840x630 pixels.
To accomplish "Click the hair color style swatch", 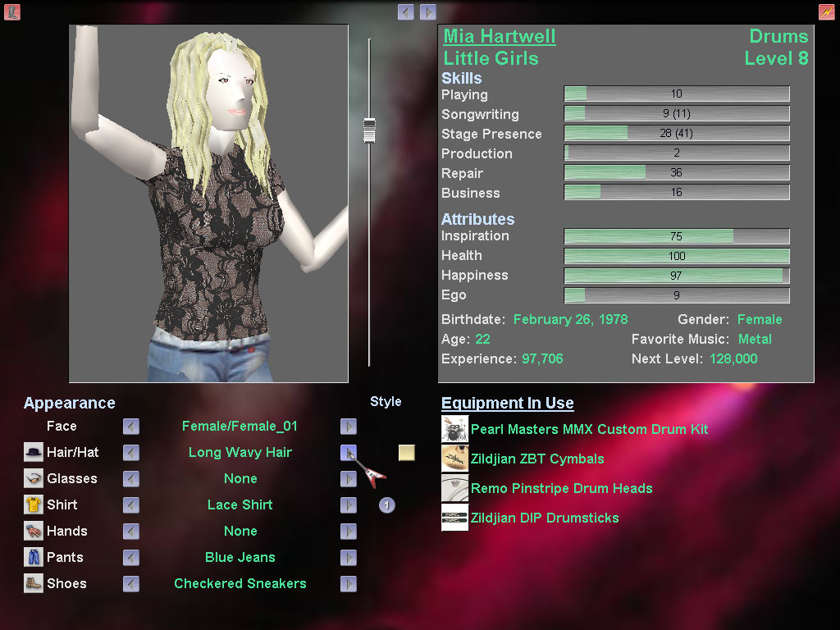I will [407, 453].
